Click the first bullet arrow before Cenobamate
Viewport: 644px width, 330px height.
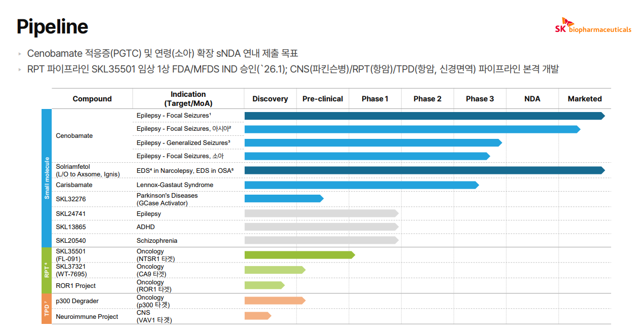(x=20, y=54)
